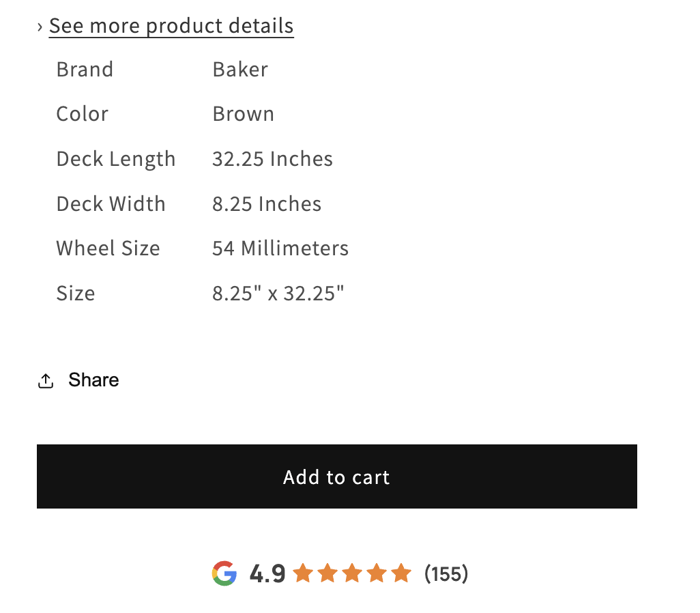
Task: Click the 4.9 rating number
Action: click(267, 573)
